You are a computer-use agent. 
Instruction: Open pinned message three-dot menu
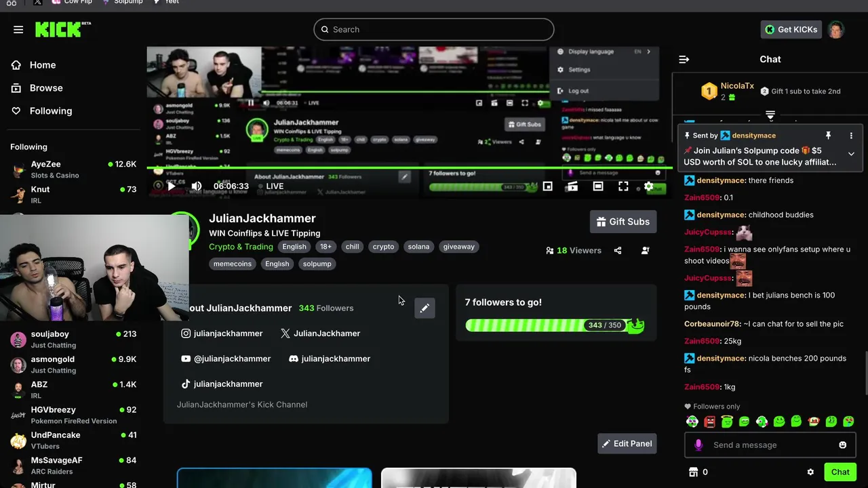point(851,136)
